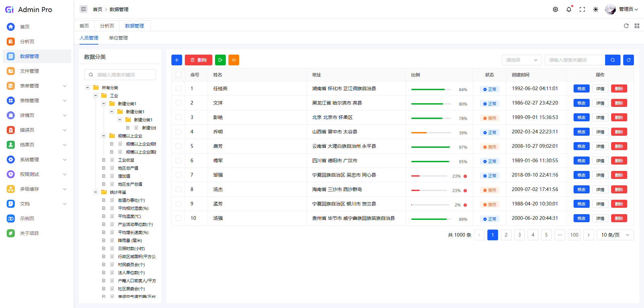Refresh the page using the refresh icon

626,26
